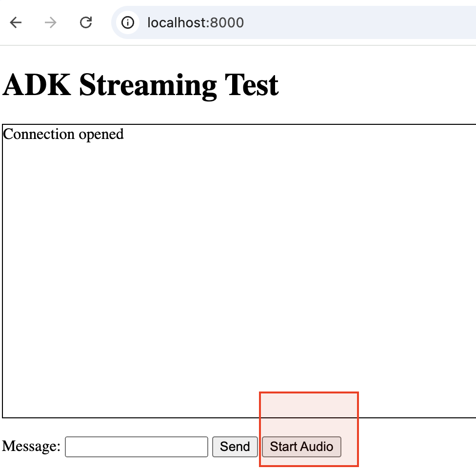Tap the forward arrow in the toolbar

click(50, 22)
